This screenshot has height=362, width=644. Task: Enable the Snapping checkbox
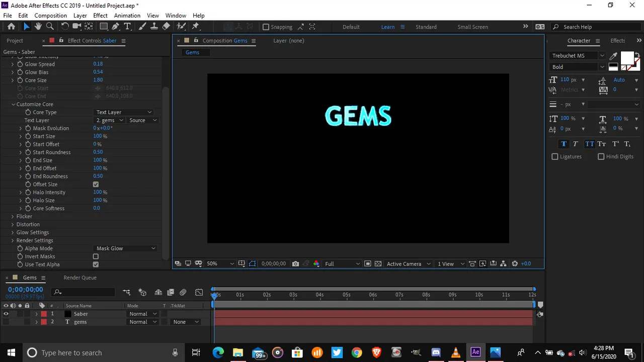[266, 27]
